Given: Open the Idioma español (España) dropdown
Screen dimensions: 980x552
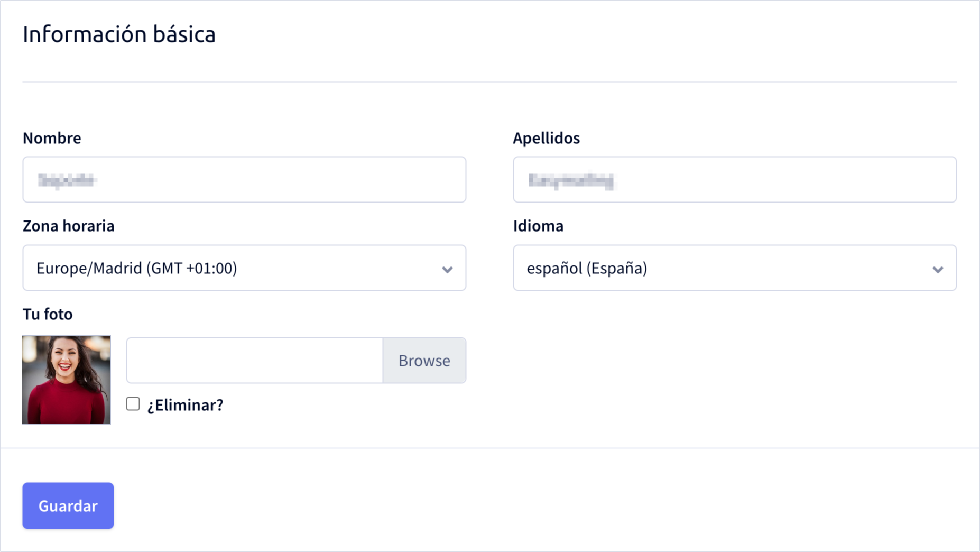Looking at the screenshot, I should (x=735, y=268).
